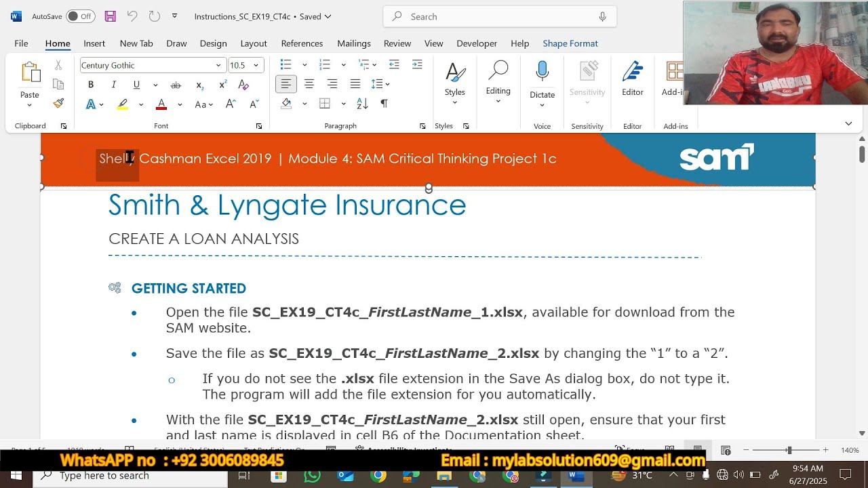Toggle Center alignment
Screen dimensions: 868x488
click(309, 84)
